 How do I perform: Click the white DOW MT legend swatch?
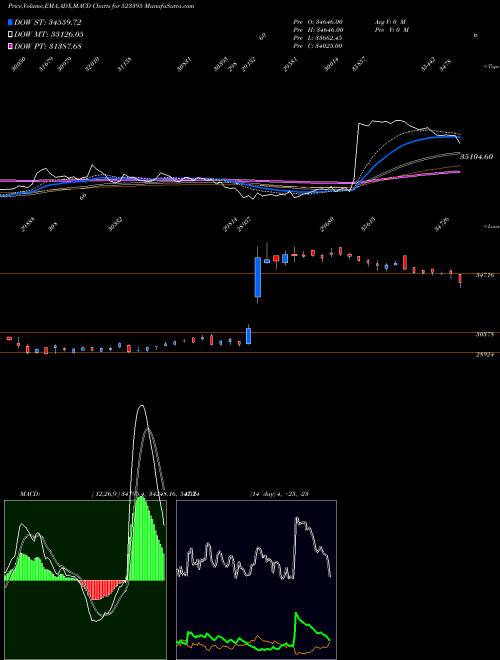tap(10, 34)
